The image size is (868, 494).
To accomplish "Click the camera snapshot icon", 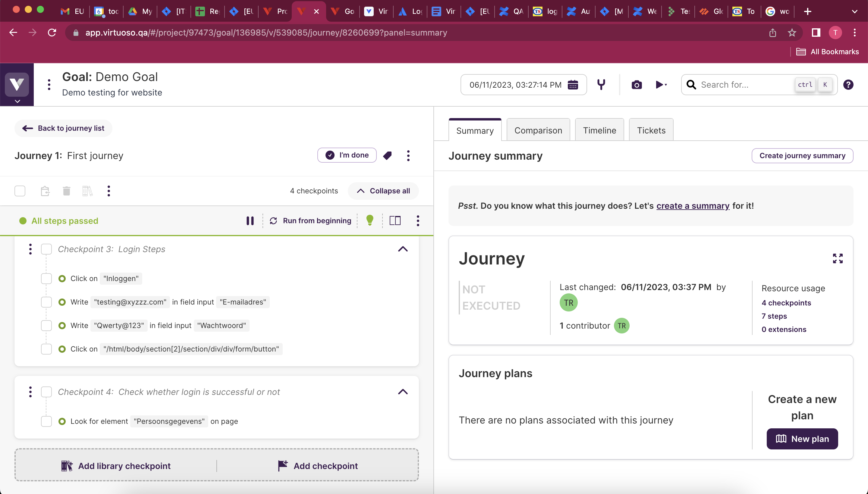I will [637, 85].
